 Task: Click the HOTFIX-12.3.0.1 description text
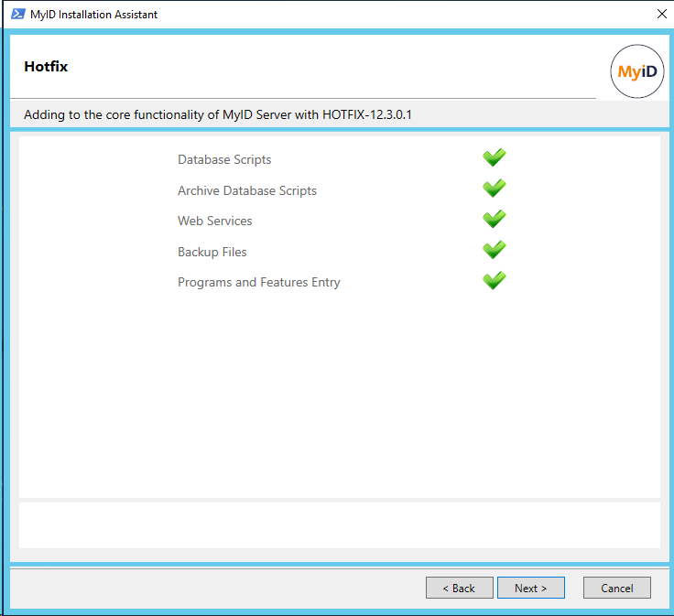[x=224, y=114]
